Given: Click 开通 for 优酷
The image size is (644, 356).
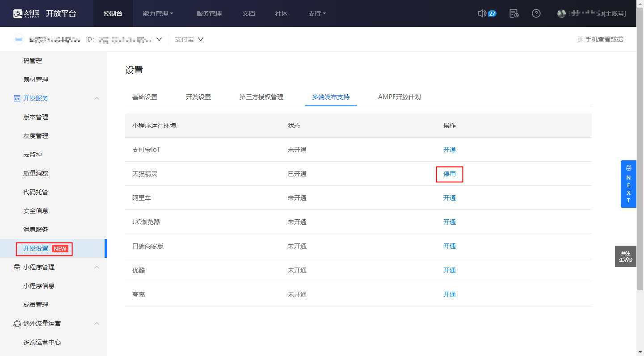Looking at the screenshot, I should click(450, 270).
